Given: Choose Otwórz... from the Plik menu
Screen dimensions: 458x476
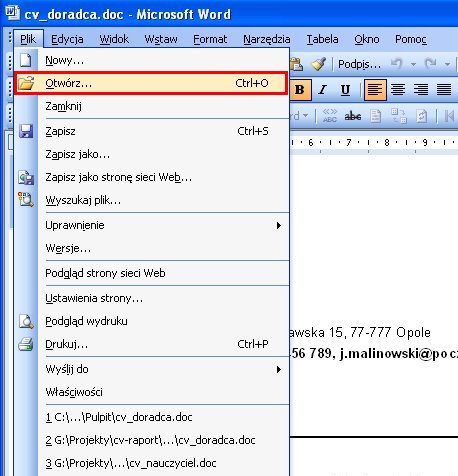Looking at the screenshot, I should coord(151,83).
